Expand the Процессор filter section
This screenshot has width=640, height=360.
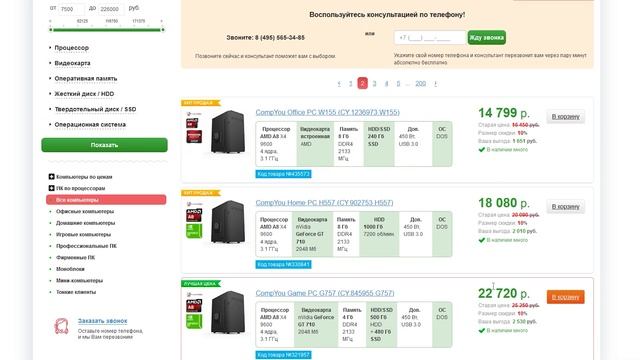click(x=71, y=48)
